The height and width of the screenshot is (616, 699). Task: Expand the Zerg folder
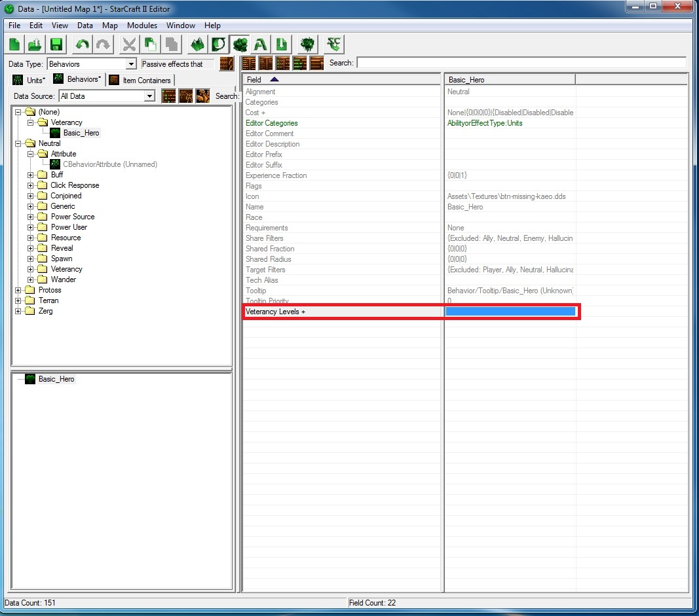18,311
